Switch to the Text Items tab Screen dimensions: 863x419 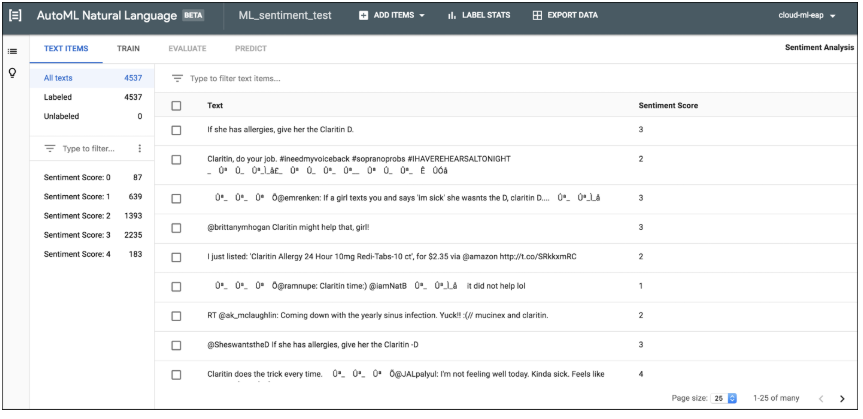point(66,48)
